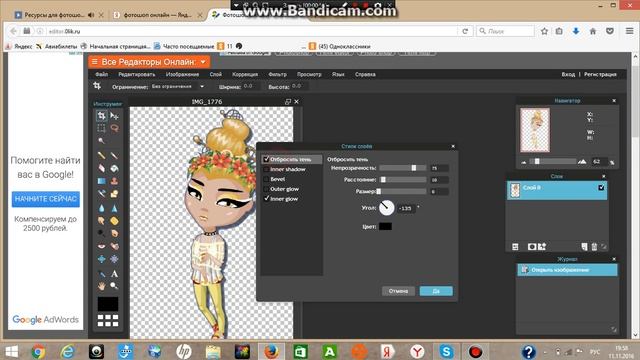Add a layer mask in Layers panel
640x360 pixels.
(x=531, y=247)
